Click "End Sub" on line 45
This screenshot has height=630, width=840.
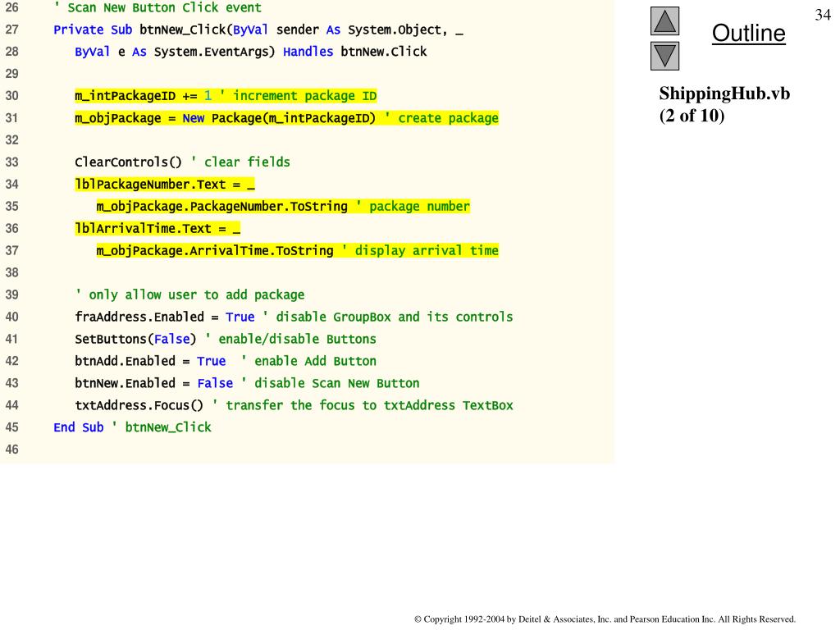pos(78,427)
